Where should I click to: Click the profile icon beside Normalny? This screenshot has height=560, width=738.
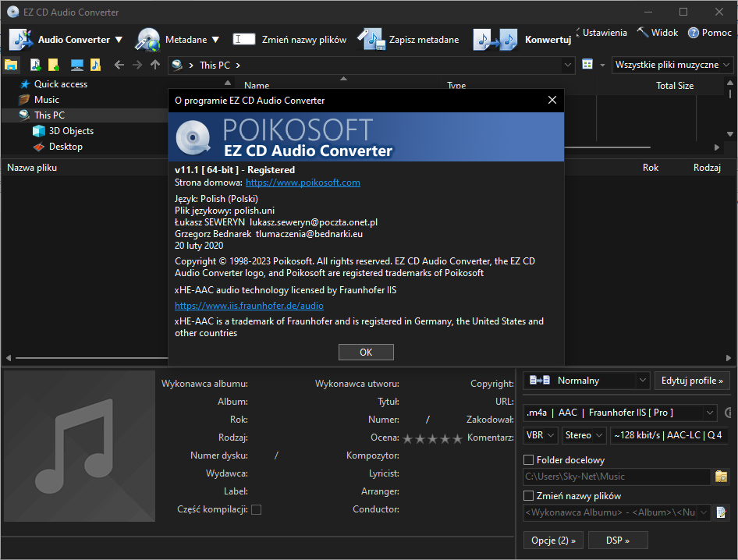tap(539, 380)
